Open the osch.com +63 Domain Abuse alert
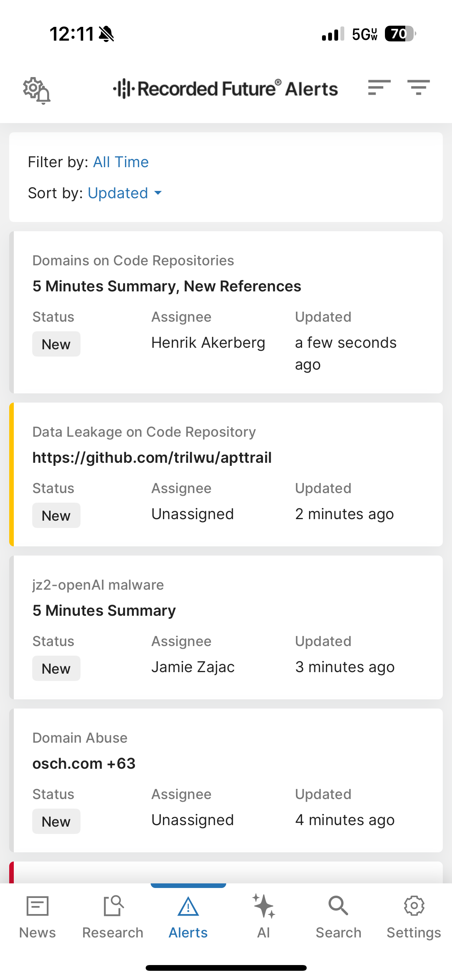Viewport: 452px width, 980px height. coord(84,763)
